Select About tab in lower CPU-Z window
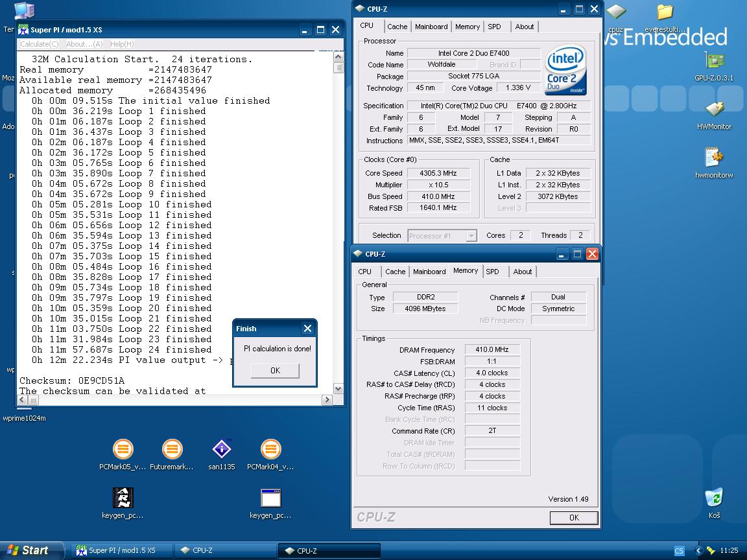The height and width of the screenshot is (560, 747). point(522,272)
